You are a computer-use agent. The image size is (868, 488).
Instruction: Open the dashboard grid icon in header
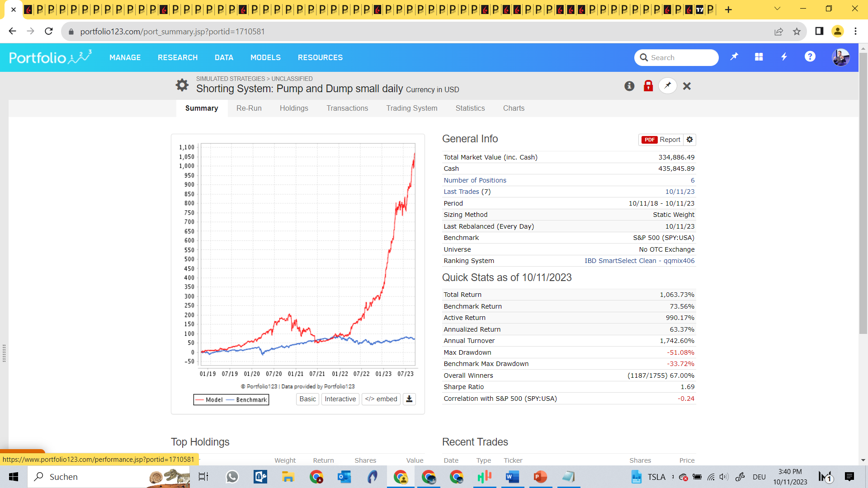point(759,57)
